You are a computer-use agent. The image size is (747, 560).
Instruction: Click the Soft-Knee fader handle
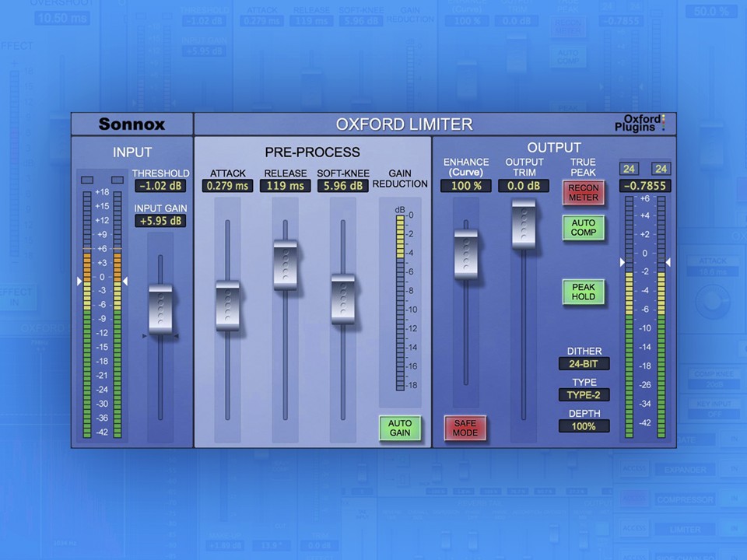pos(343,299)
